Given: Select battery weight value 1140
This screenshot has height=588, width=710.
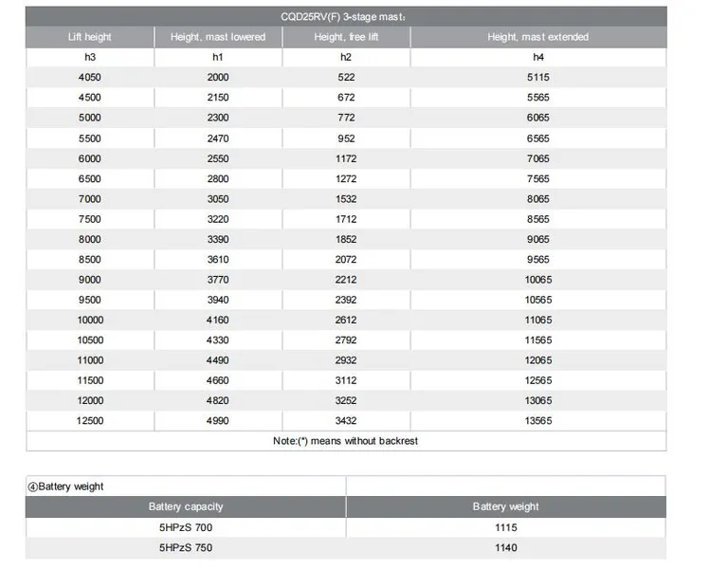Looking at the screenshot, I should click(x=506, y=547).
